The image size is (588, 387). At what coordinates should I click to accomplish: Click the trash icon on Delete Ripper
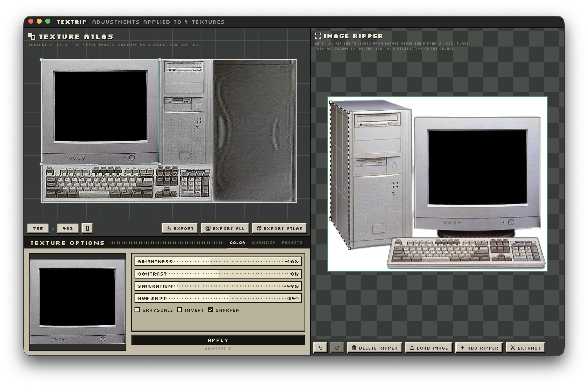[x=354, y=348]
